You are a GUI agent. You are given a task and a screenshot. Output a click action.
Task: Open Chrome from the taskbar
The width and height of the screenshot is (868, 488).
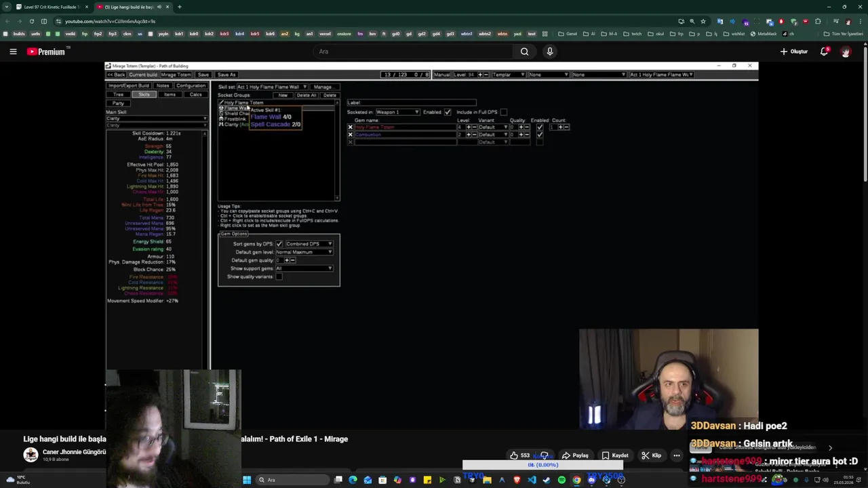point(576,480)
